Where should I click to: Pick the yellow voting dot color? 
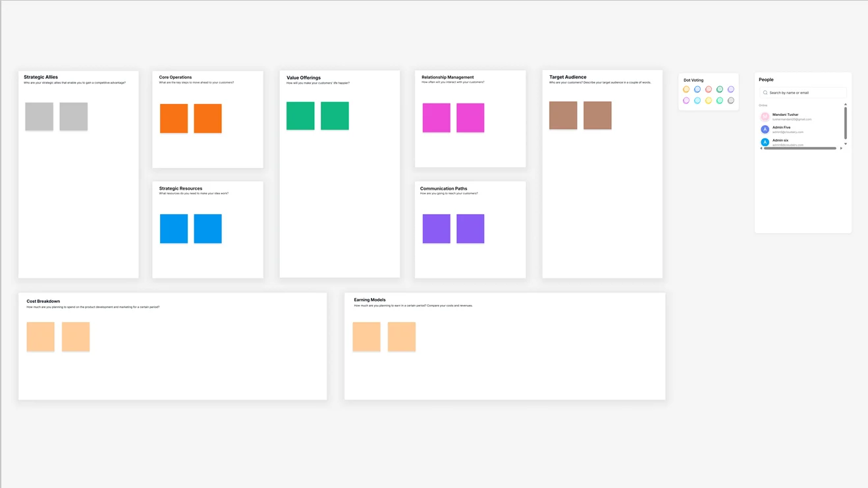(709, 100)
